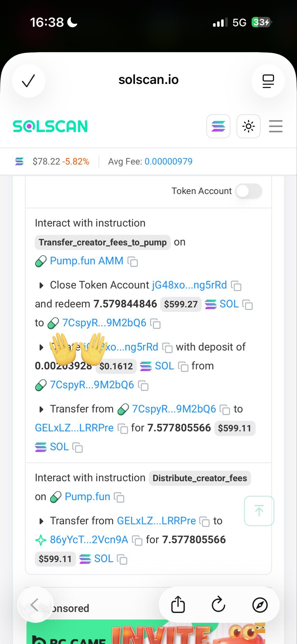Viewport: 297px width, 644px height.
Task: Share this page via share icon
Action: pos(178,604)
